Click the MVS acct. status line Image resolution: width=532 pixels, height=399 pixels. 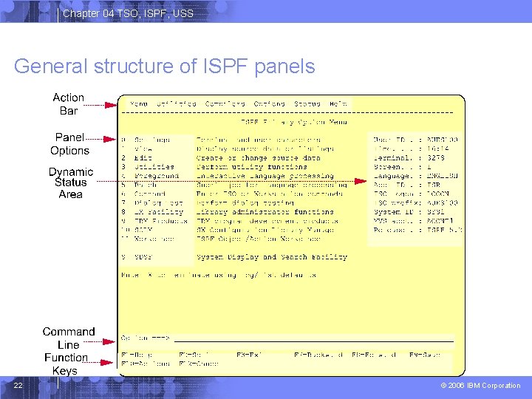click(x=413, y=221)
